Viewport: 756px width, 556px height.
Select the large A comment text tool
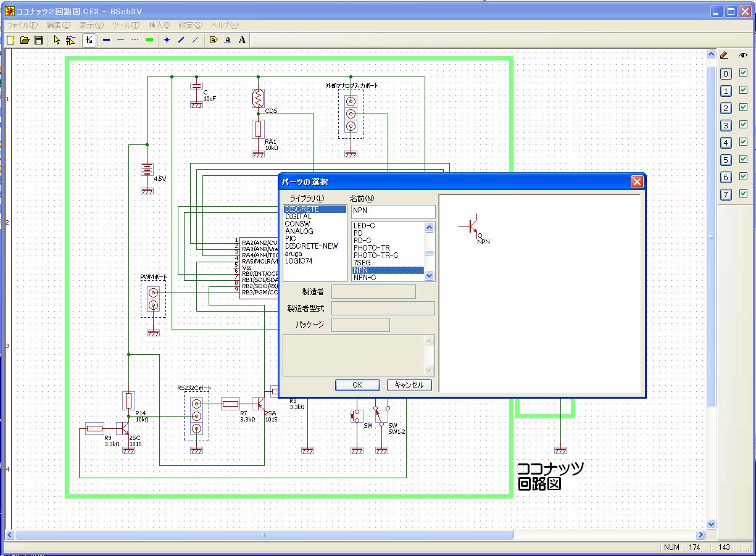coord(242,40)
